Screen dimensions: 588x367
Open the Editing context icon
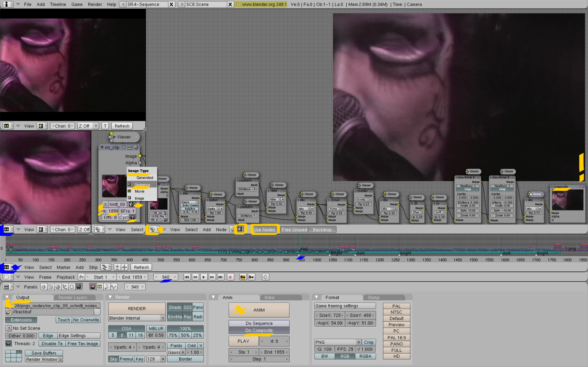[72, 287]
